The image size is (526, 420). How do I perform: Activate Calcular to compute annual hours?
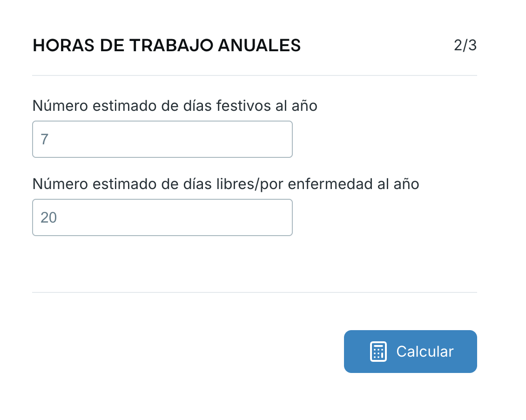tap(410, 352)
